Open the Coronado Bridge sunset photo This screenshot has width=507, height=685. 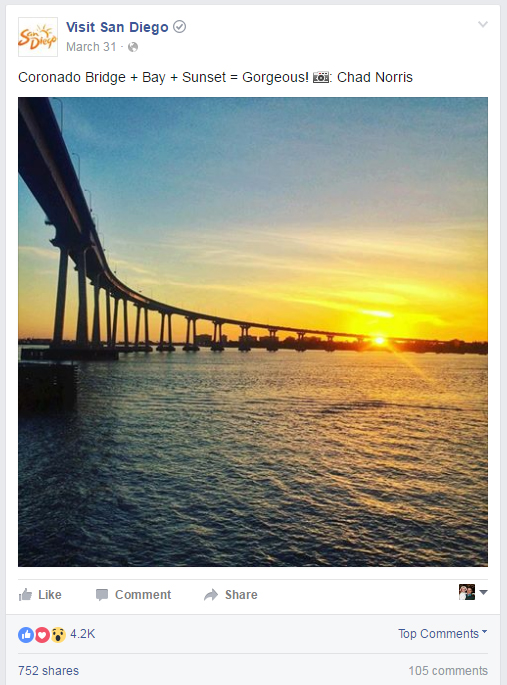click(x=253, y=332)
